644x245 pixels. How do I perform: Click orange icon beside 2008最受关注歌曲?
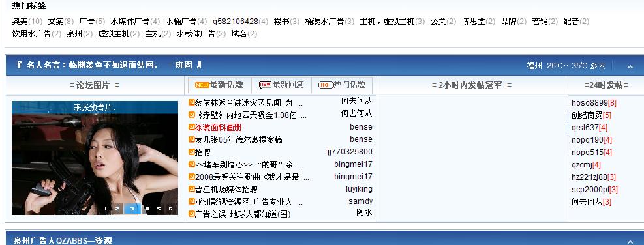(191, 177)
